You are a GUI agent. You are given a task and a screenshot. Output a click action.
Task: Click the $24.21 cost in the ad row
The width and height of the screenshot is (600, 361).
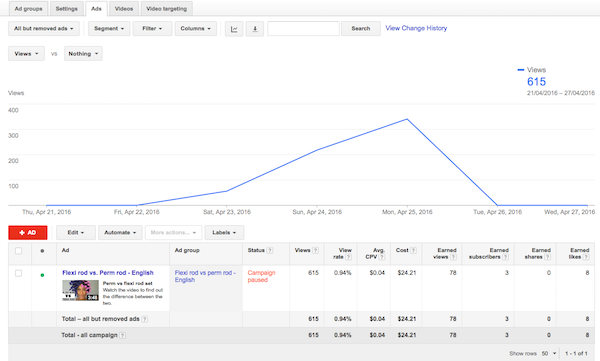tap(406, 273)
